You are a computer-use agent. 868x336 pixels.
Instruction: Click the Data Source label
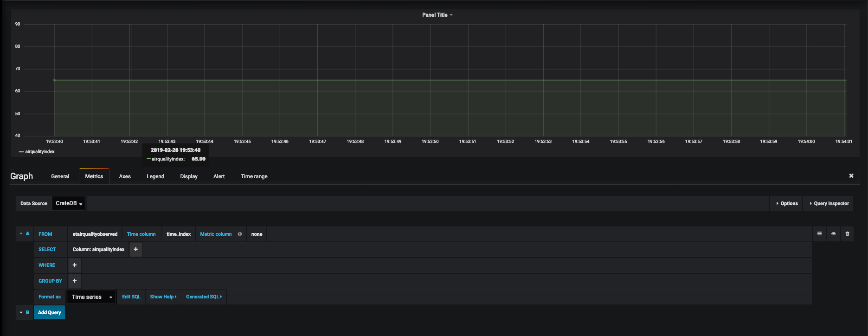click(34, 203)
